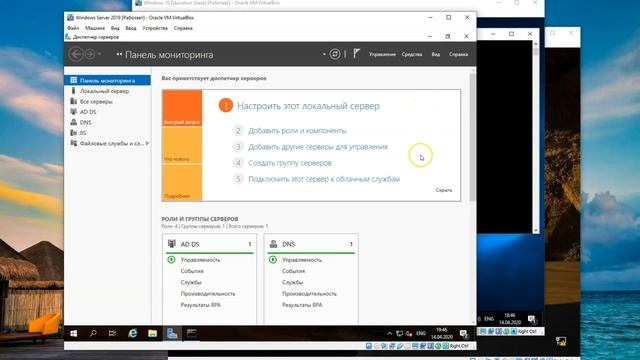Click Результаты BPA in AD DS tile
The image size is (640, 360).
coord(200,305)
